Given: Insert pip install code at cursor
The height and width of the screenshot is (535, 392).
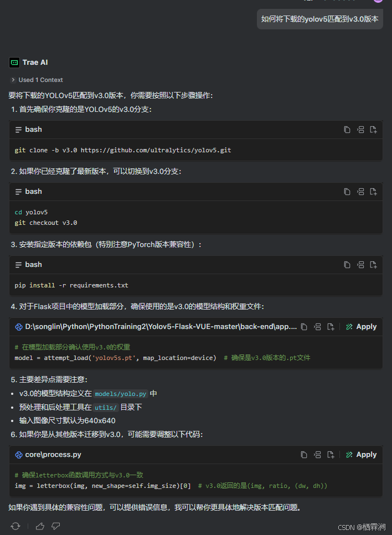Looking at the screenshot, I should [x=360, y=265].
